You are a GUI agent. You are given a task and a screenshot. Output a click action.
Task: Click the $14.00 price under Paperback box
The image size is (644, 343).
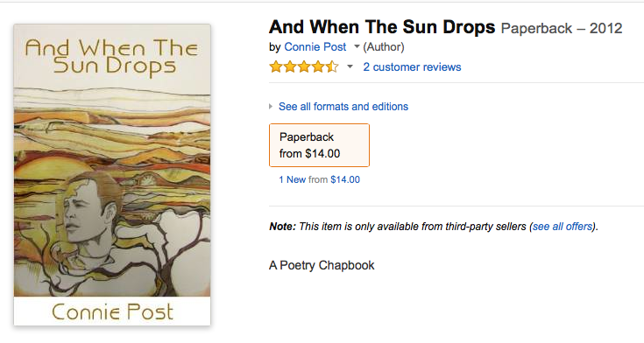345,179
